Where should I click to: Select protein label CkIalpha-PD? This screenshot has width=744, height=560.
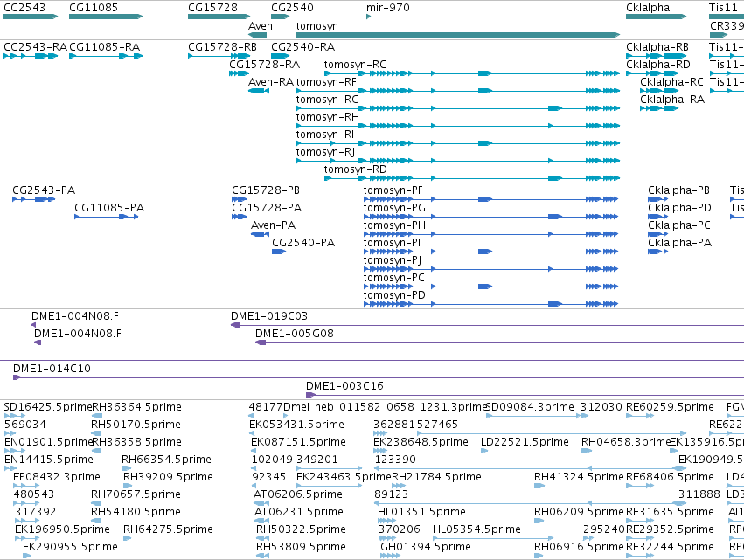click(x=679, y=208)
